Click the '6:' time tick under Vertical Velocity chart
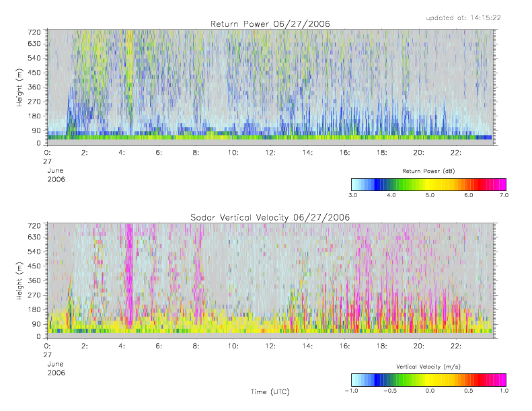This screenshot has height=411, width=532. tap(159, 346)
